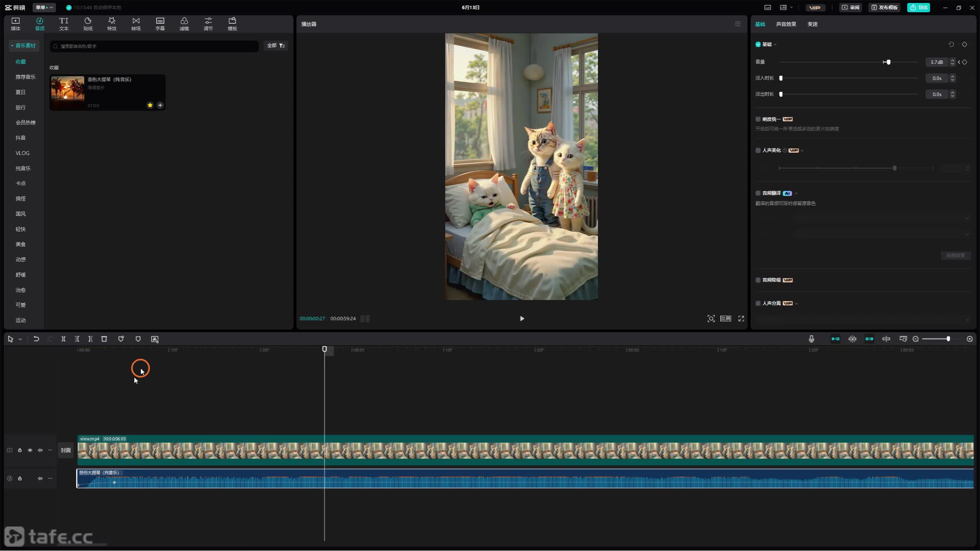Select the 推荐音乐 category
The width and height of the screenshot is (980, 551).
(25, 77)
